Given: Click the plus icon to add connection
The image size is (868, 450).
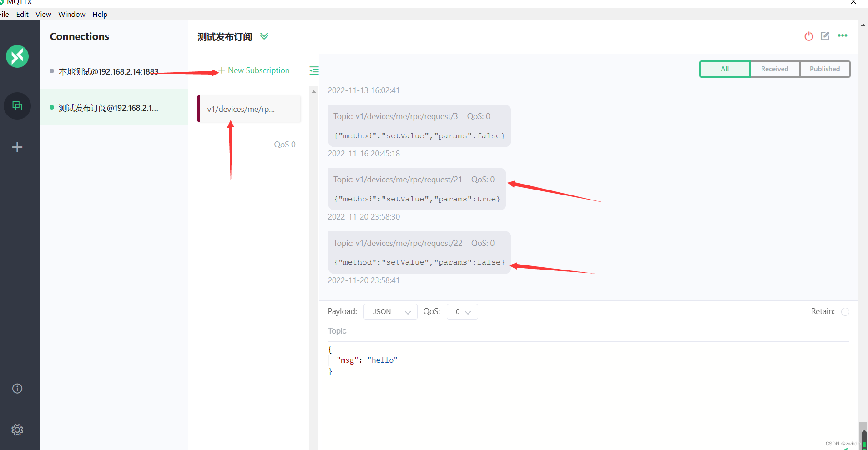Looking at the screenshot, I should [17, 146].
